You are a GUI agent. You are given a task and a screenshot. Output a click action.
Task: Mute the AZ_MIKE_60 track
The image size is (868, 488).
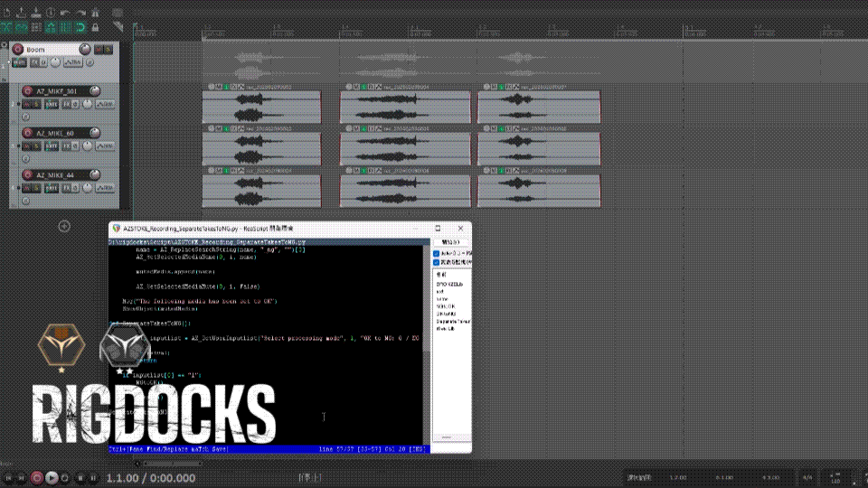(26, 146)
